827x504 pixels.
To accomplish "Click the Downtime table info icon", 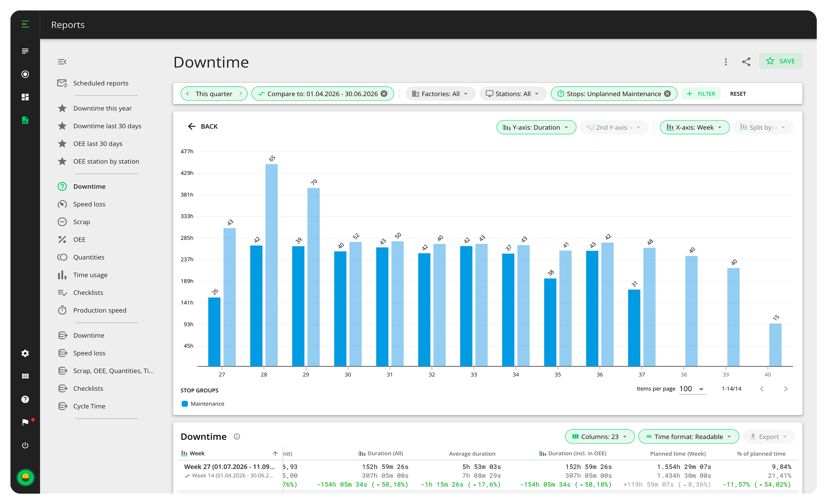I will 237,436.
